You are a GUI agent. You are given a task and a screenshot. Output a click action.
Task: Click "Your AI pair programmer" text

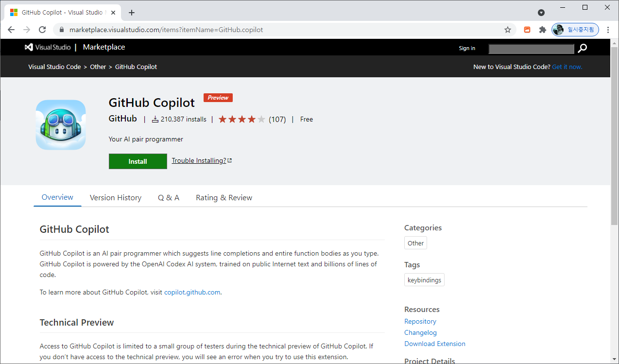click(146, 139)
